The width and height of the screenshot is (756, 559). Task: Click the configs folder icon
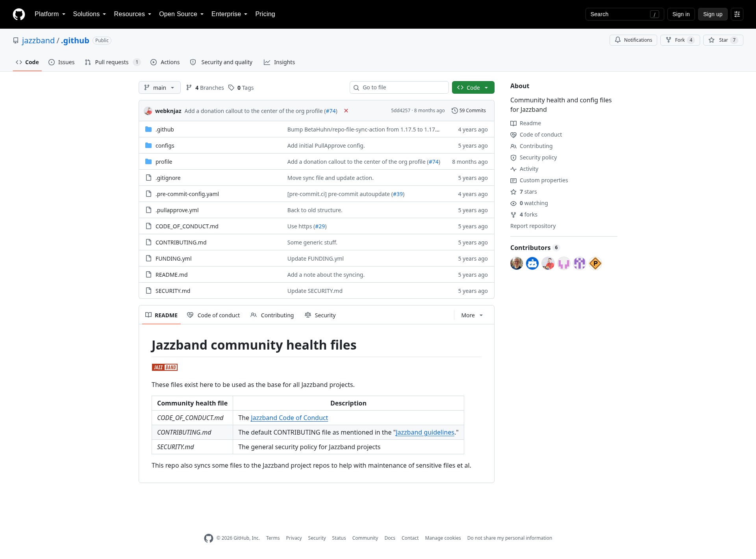pos(148,145)
